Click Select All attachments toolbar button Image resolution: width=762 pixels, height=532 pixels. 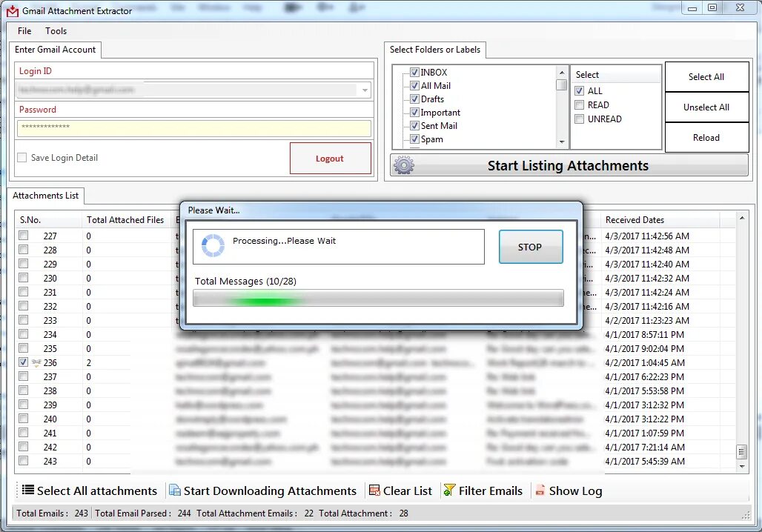coord(90,491)
